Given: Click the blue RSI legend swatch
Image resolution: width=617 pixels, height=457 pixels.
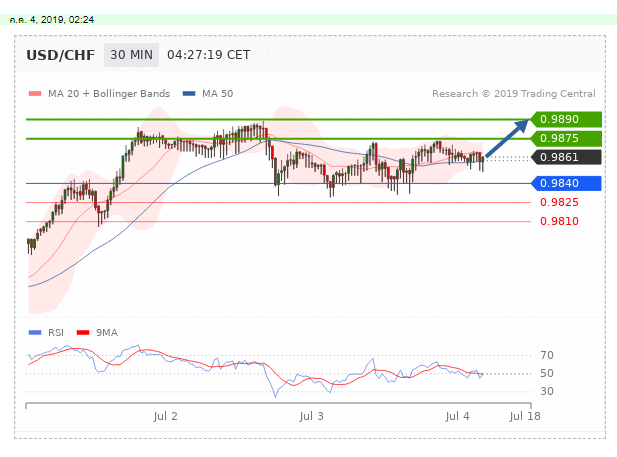Looking at the screenshot, I should 35,333.
